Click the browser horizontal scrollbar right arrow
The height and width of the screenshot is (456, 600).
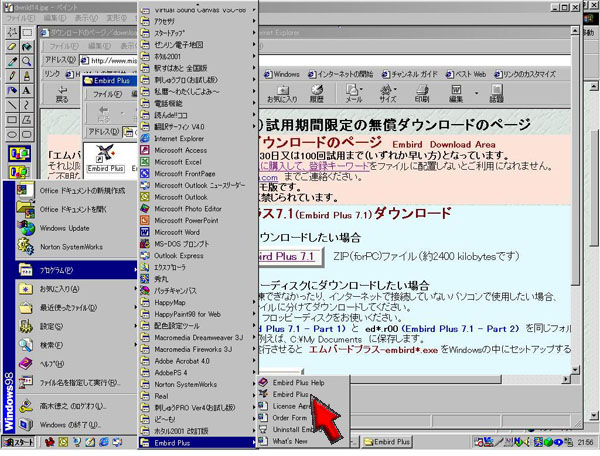point(566,379)
